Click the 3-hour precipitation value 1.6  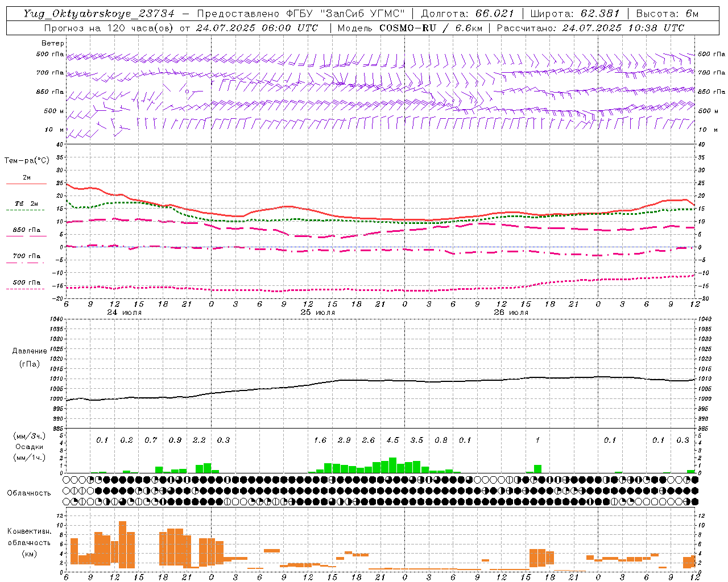point(320,440)
